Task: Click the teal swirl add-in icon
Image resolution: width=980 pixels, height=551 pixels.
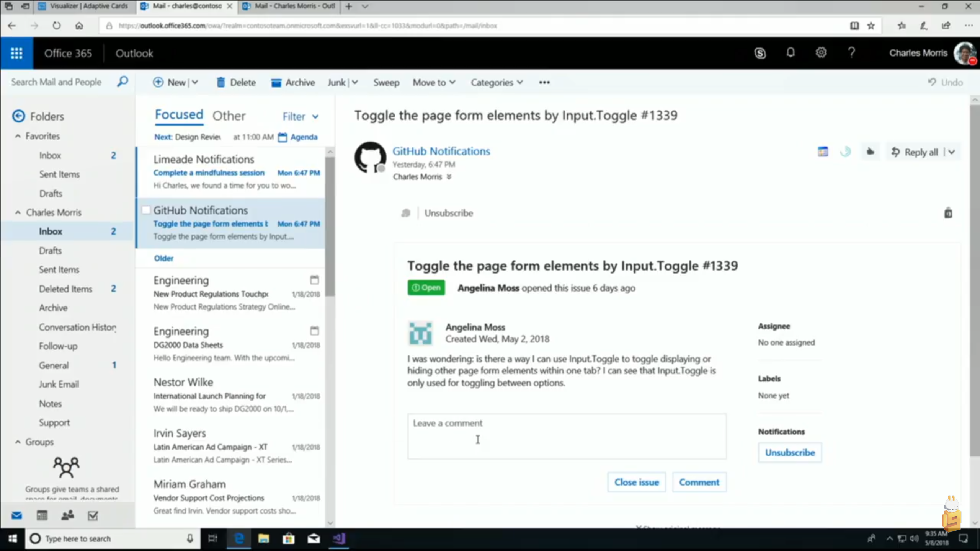Action: 846,152
